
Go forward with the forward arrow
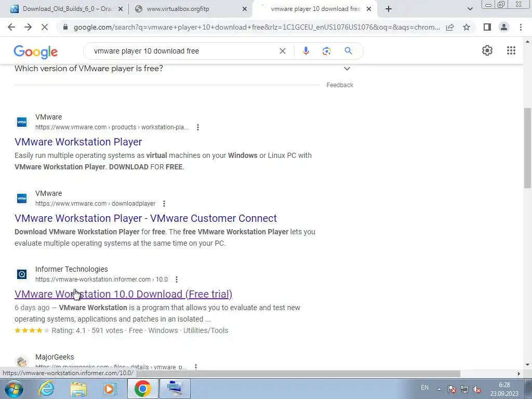click(x=28, y=27)
